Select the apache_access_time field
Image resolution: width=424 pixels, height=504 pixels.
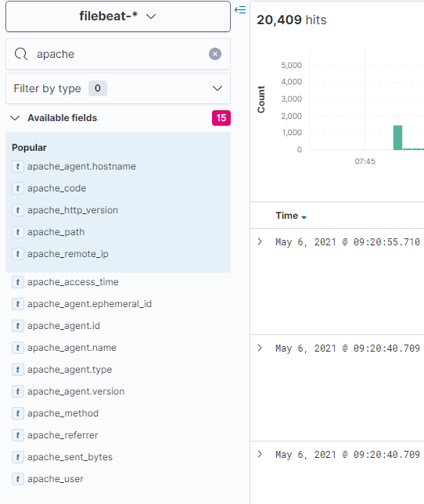(x=73, y=282)
